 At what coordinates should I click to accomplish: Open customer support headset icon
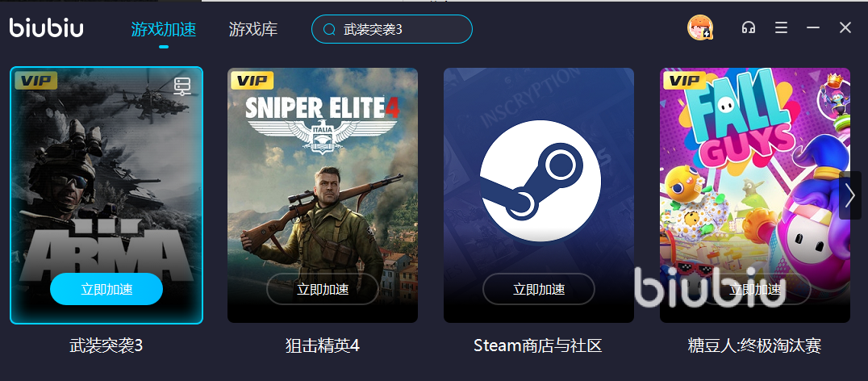point(749,27)
